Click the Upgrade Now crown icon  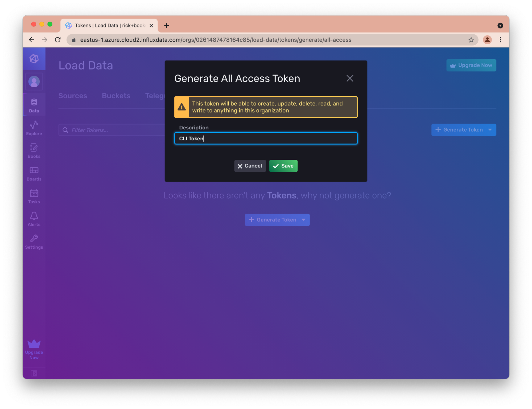tap(34, 344)
